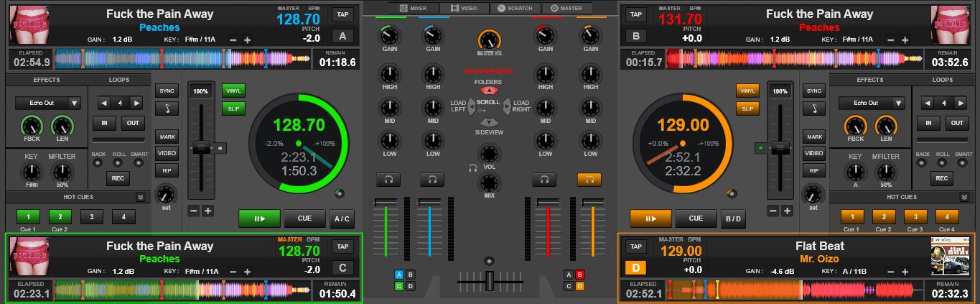Image resolution: width=980 pixels, height=304 pixels.
Task: Click the Folders up arrow in browser mode
Action: coord(488,91)
